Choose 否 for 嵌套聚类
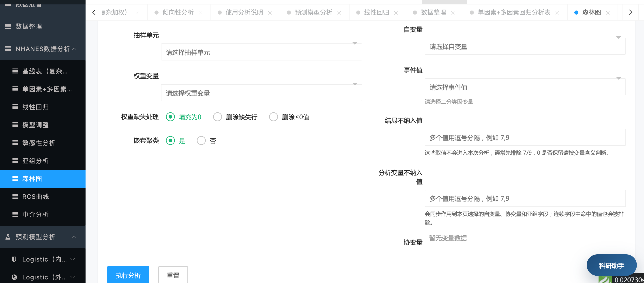Image resolution: width=644 pixels, height=283 pixels. coord(201,141)
